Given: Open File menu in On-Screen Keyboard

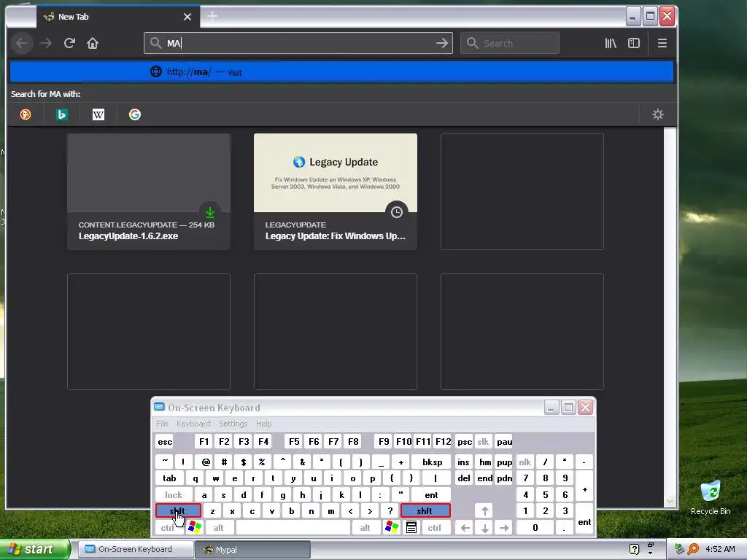Looking at the screenshot, I should click(162, 424).
